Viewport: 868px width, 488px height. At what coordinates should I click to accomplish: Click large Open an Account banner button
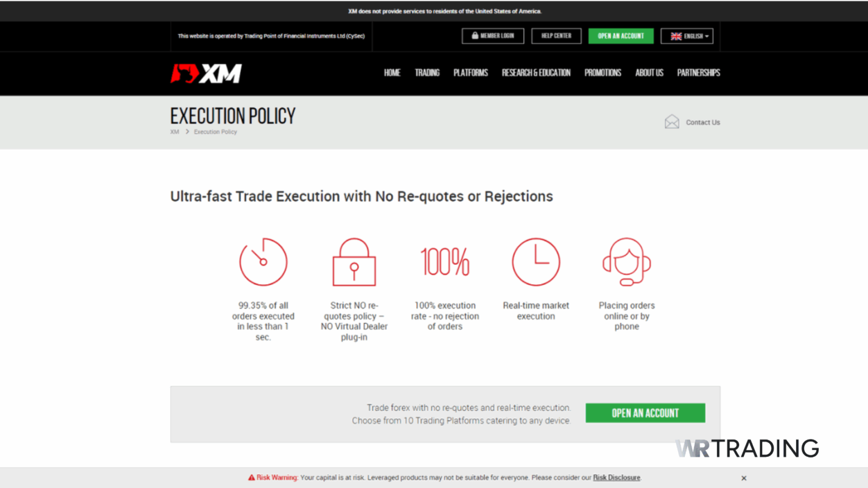[645, 413]
